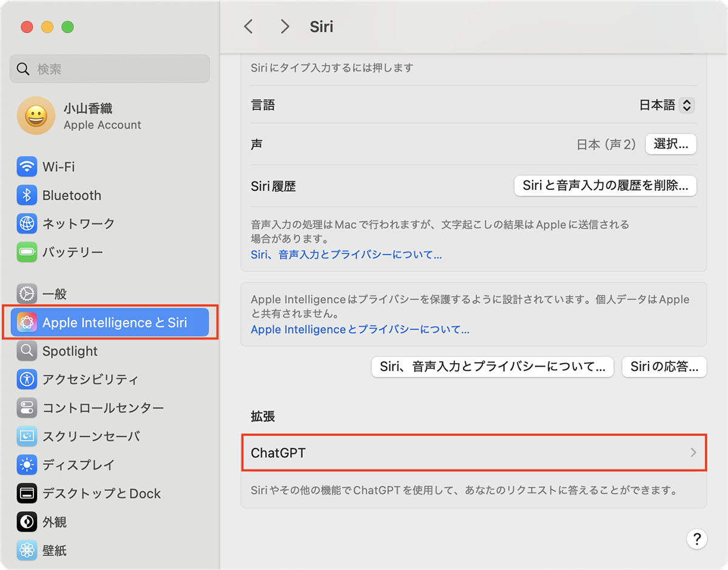The image size is (728, 570).
Task: Click the 小山香織 account name
Action: (x=88, y=109)
